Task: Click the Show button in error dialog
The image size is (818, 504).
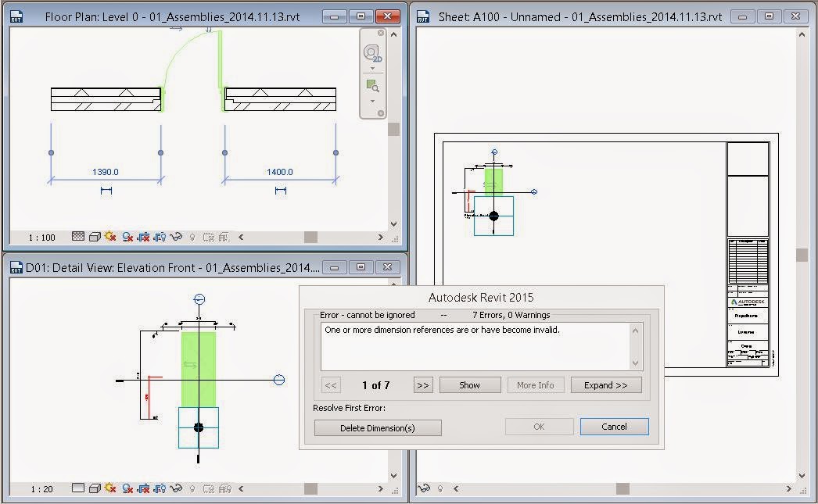Action: (469, 385)
